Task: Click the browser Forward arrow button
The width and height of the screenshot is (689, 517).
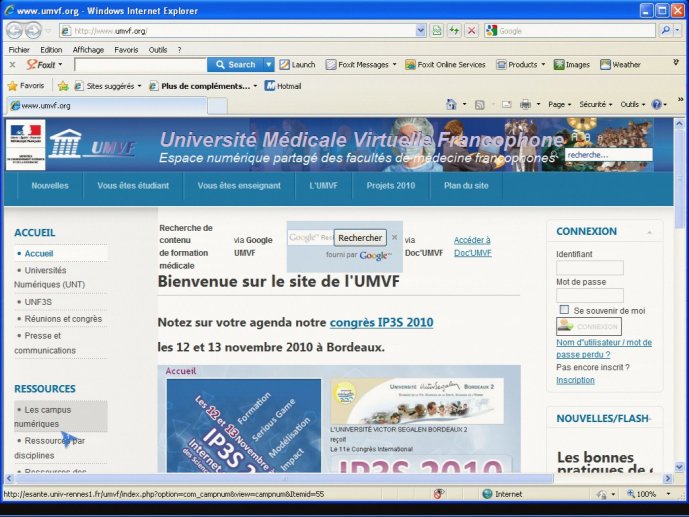Action: (33, 31)
